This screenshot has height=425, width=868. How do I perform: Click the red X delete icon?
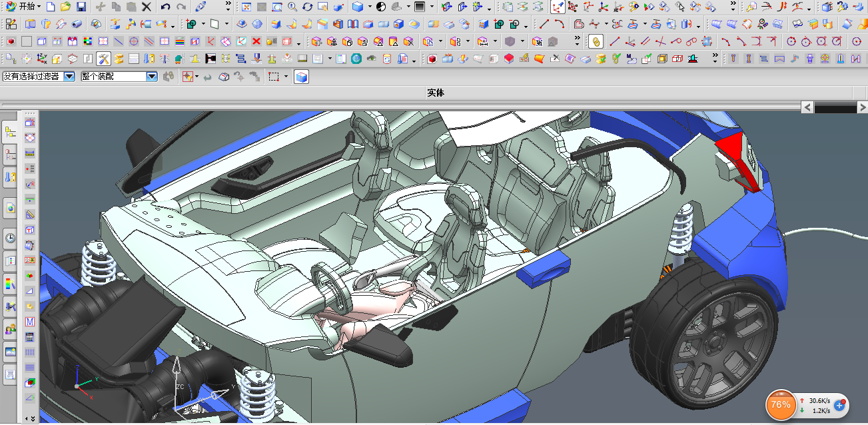point(256,41)
